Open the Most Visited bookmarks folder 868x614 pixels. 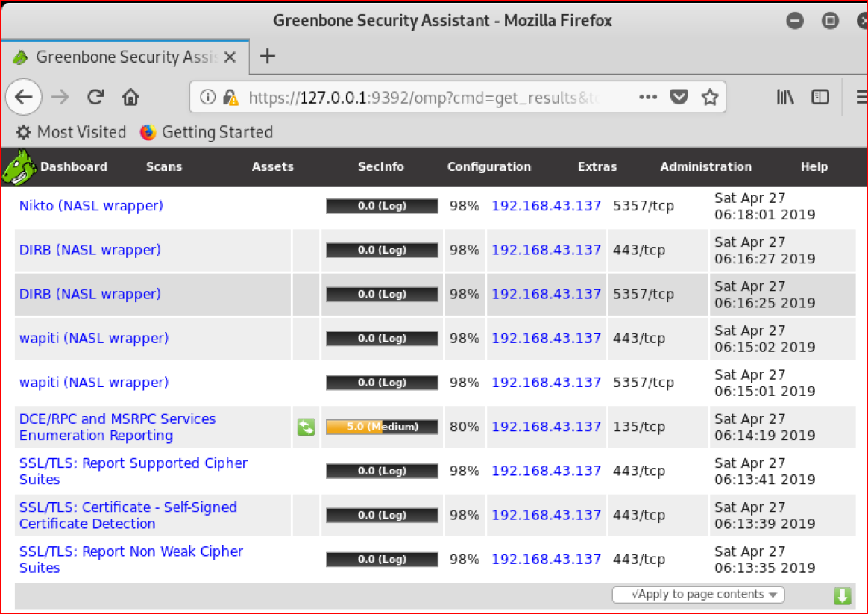[71, 132]
